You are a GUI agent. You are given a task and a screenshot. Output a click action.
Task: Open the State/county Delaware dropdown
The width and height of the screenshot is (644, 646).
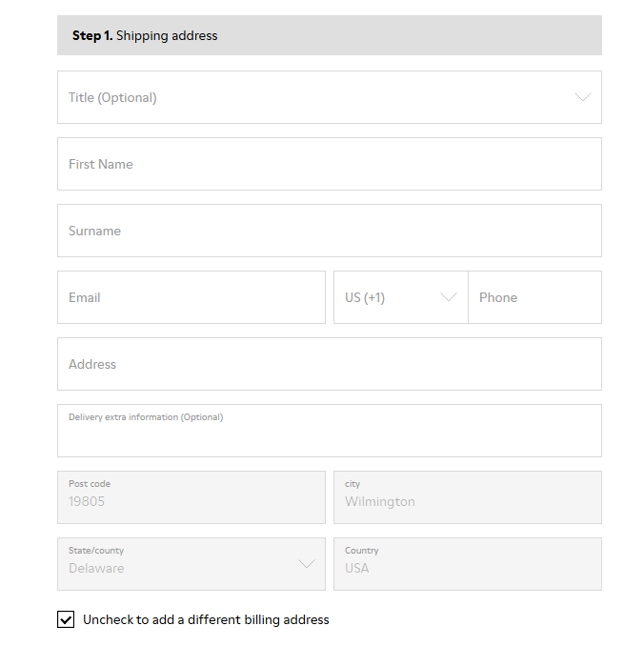(x=181, y=564)
